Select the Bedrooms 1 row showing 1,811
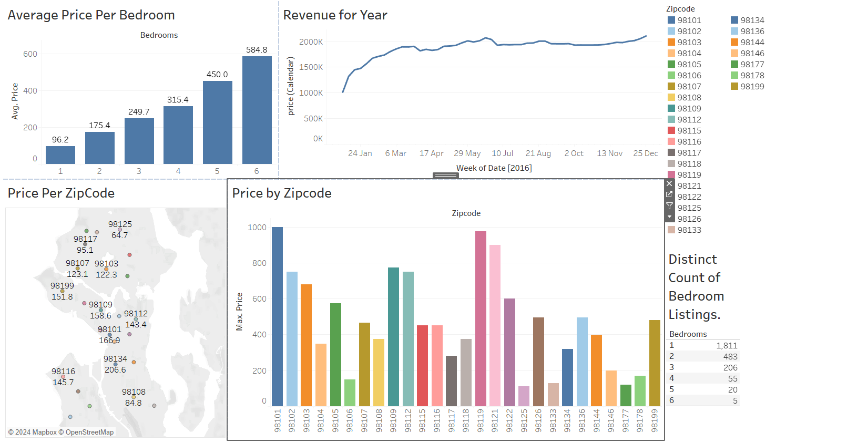Image resolution: width=868 pixels, height=443 pixels. pyautogui.click(x=703, y=345)
